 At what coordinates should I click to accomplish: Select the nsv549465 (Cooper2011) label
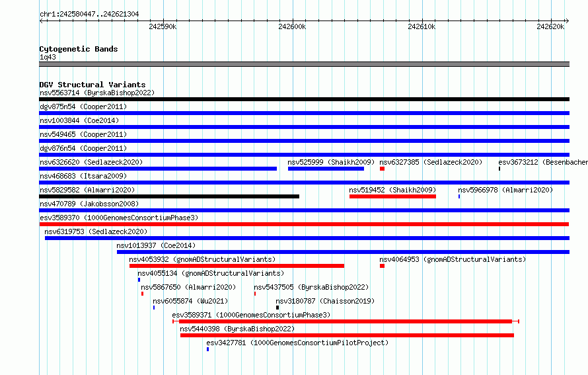coord(83,134)
